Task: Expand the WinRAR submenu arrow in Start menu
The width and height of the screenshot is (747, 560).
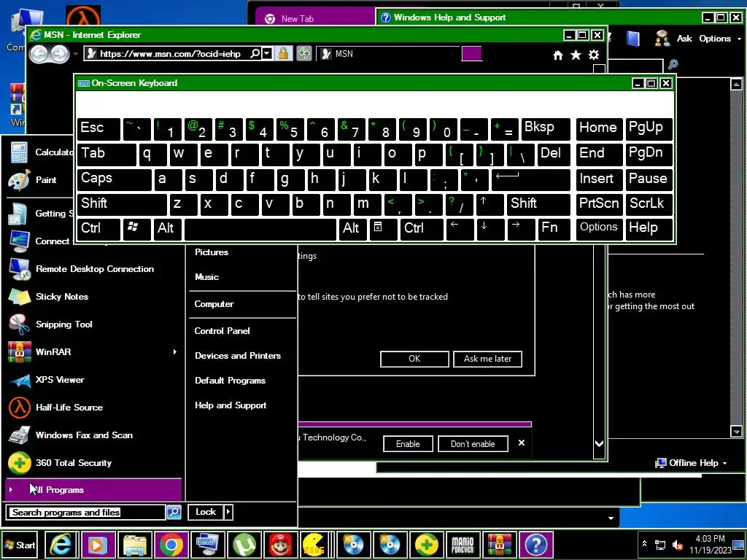Action: point(175,352)
